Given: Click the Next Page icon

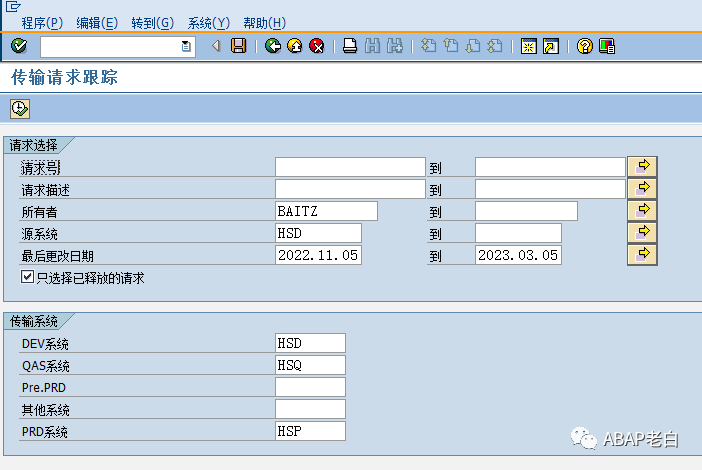Looking at the screenshot, I should 473,46.
